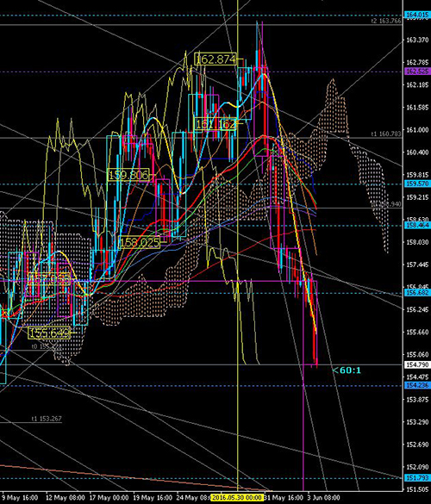Screen dimensions: 431x504
Task: Click the t1 160.783 level label
Action: click(386, 134)
